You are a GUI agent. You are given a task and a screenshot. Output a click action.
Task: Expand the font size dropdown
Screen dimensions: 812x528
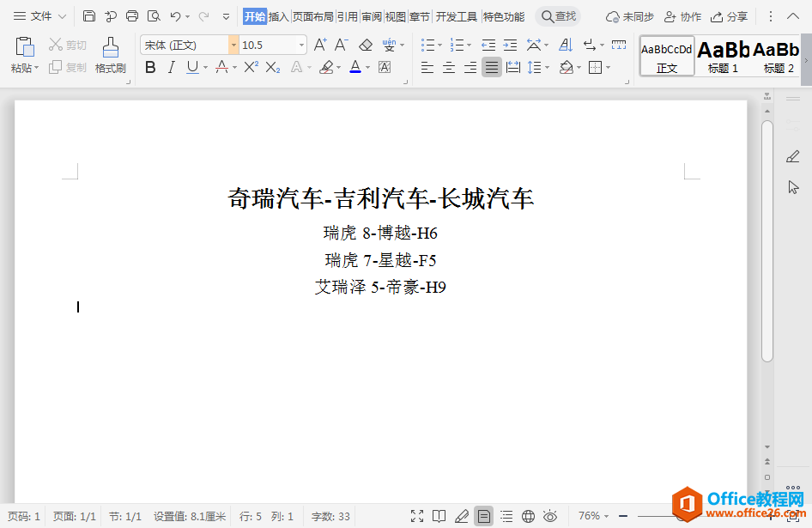301,46
